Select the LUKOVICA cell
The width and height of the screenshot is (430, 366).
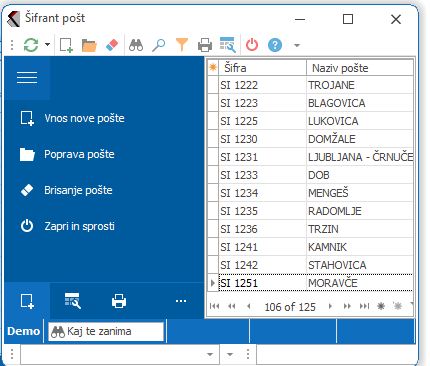360,121
